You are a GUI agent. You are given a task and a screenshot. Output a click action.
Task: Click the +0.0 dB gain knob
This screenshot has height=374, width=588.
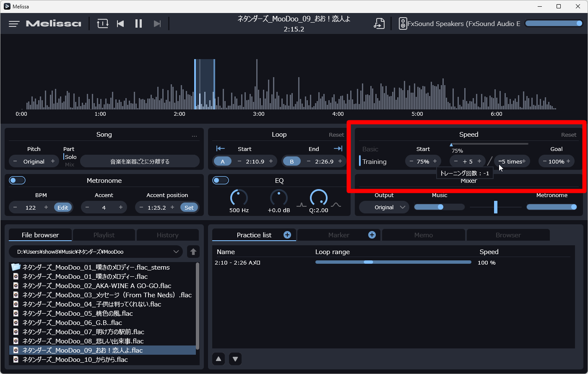(279, 198)
